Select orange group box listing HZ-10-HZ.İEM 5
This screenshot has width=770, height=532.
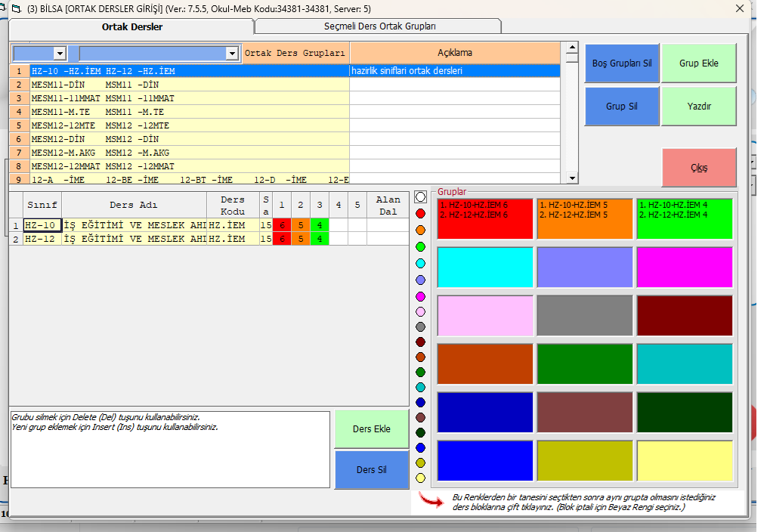pos(584,218)
